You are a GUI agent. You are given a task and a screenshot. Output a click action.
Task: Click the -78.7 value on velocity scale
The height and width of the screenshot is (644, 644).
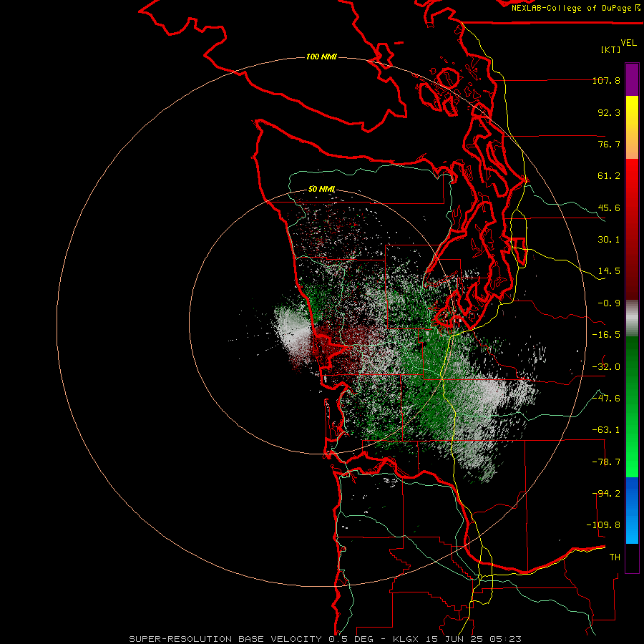point(606,462)
